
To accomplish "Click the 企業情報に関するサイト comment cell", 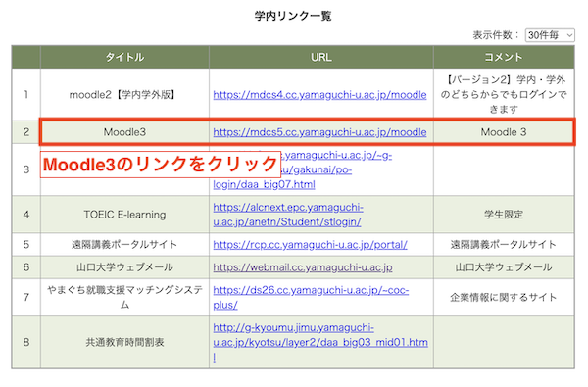I will pyautogui.click(x=504, y=297).
